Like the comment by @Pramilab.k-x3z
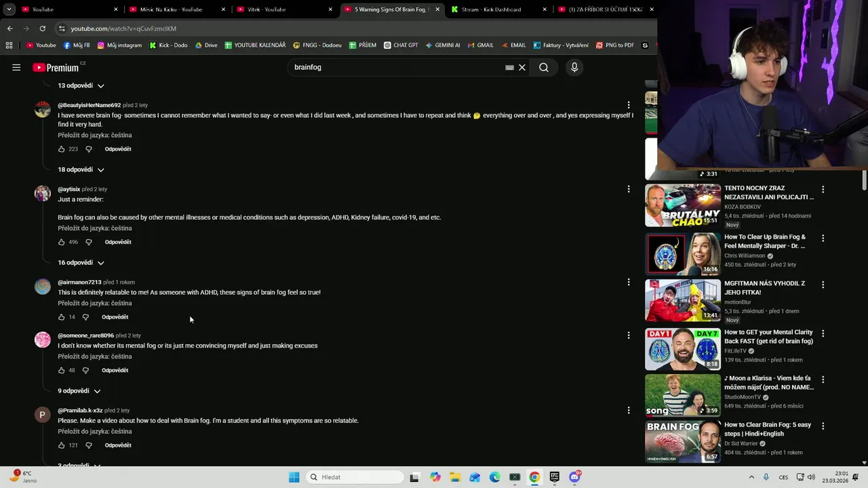 coord(62,445)
